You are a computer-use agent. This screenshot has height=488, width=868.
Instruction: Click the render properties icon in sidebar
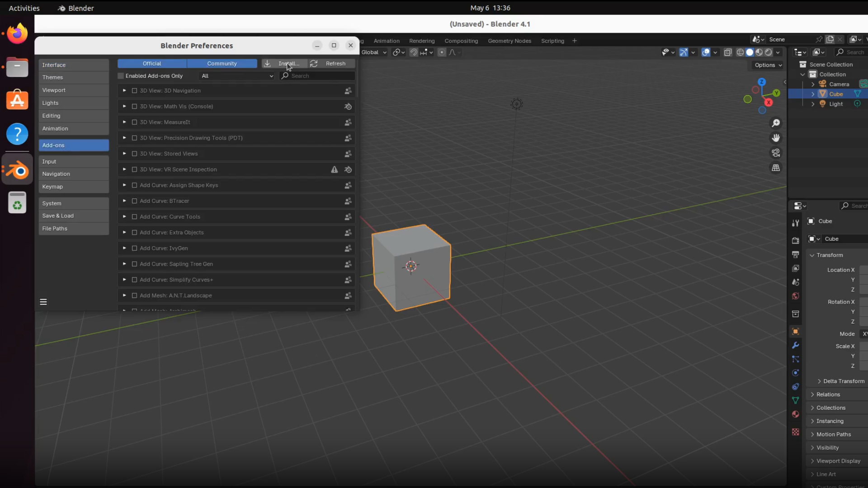click(796, 241)
